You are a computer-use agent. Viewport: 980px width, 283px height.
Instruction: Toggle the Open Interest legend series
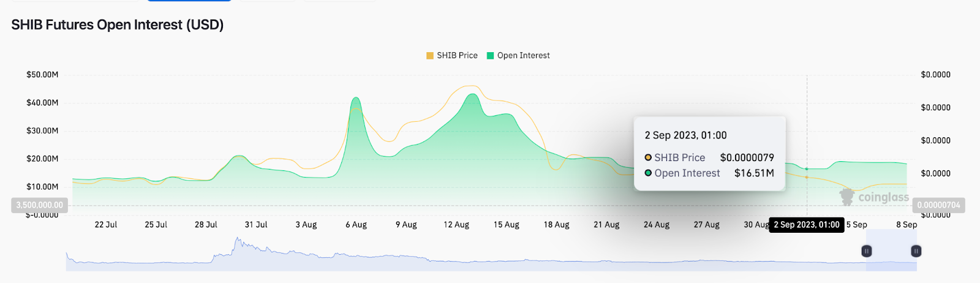coord(518,55)
